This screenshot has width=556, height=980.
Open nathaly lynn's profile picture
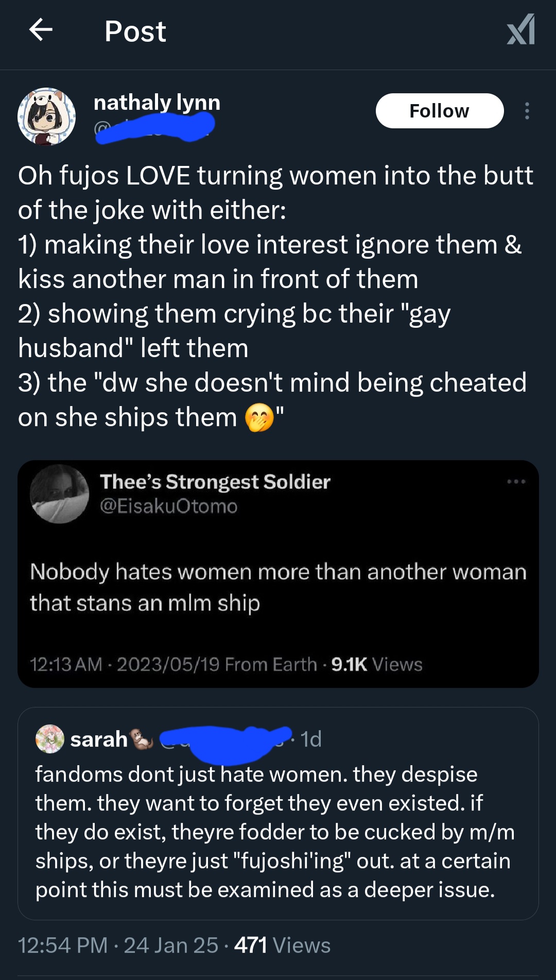47,116
